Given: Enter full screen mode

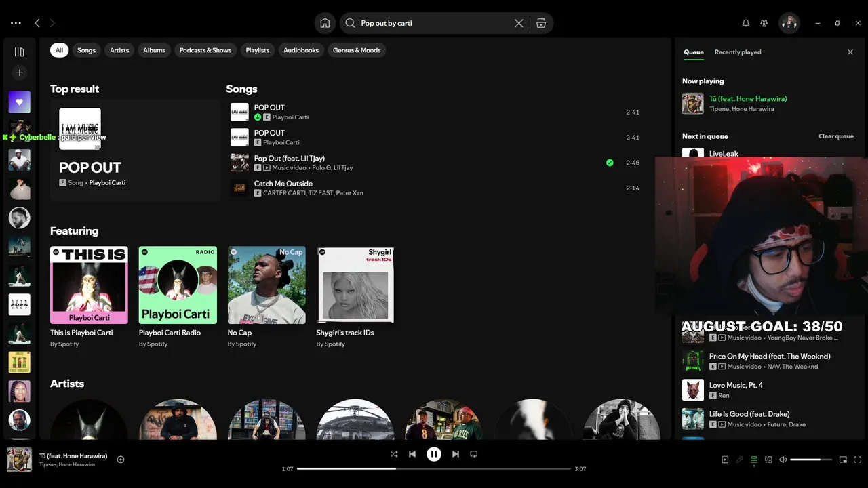Looking at the screenshot, I should tap(858, 460).
